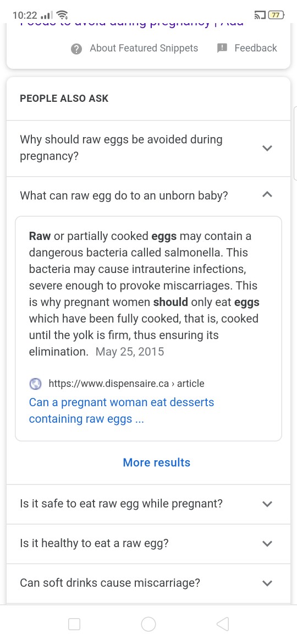Open the "Can a pregnant woman eat desserts" link
Viewport: 297px width, 644px height.
pos(122,410)
